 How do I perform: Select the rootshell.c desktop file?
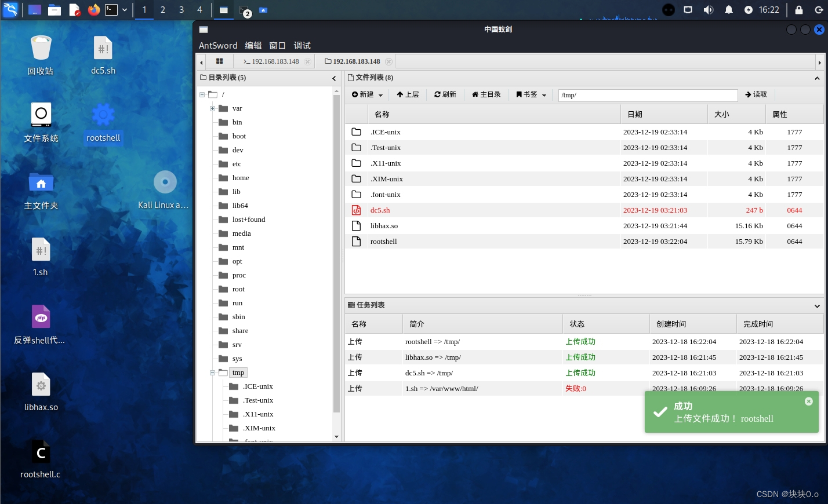click(x=41, y=459)
